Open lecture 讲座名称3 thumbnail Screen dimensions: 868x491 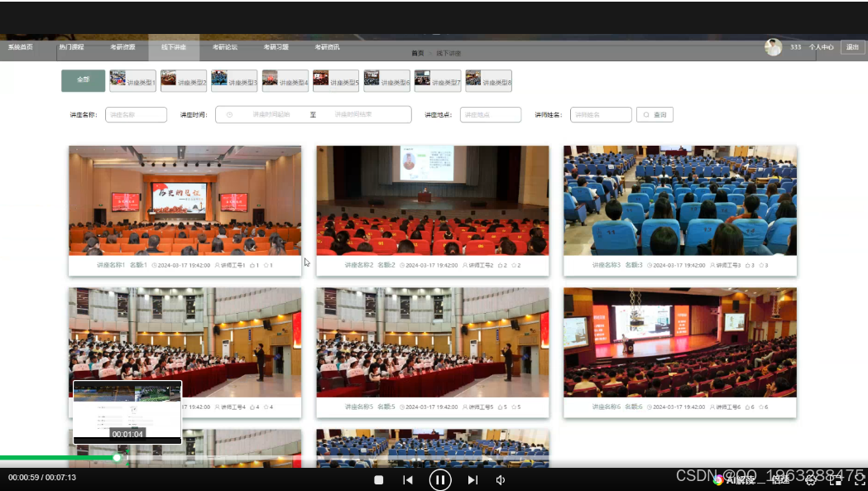point(680,200)
